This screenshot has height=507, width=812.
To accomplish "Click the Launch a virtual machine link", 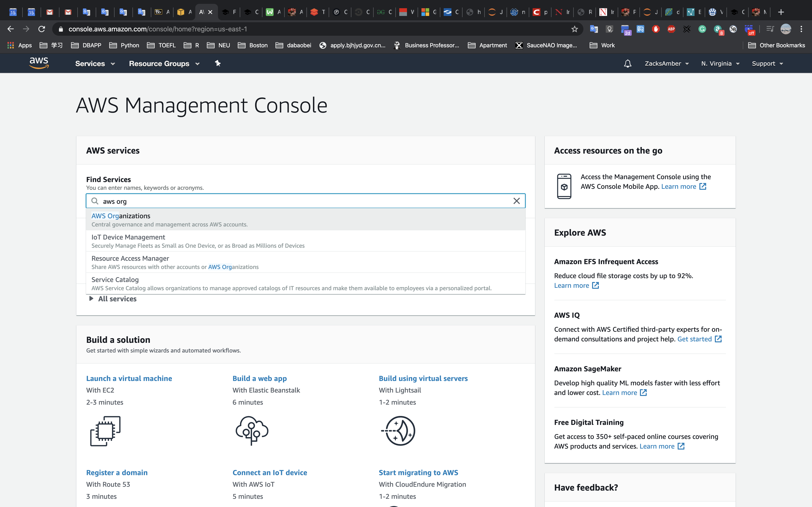I will click(x=129, y=379).
